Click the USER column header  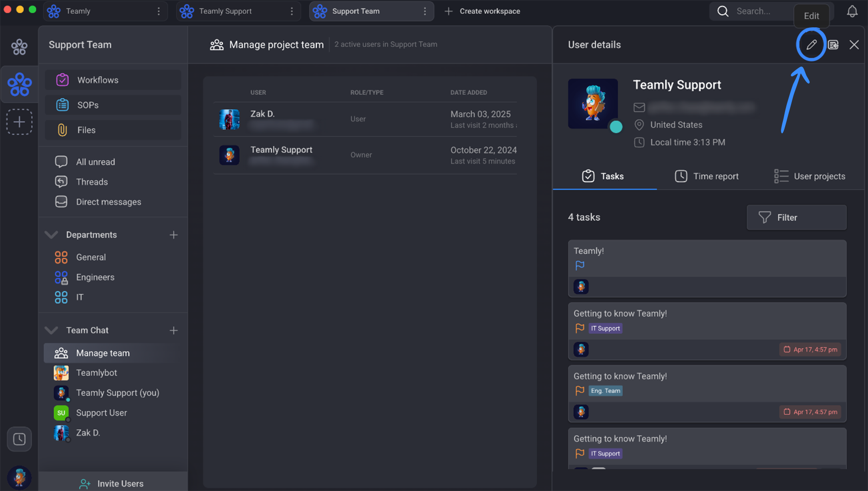click(x=258, y=93)
